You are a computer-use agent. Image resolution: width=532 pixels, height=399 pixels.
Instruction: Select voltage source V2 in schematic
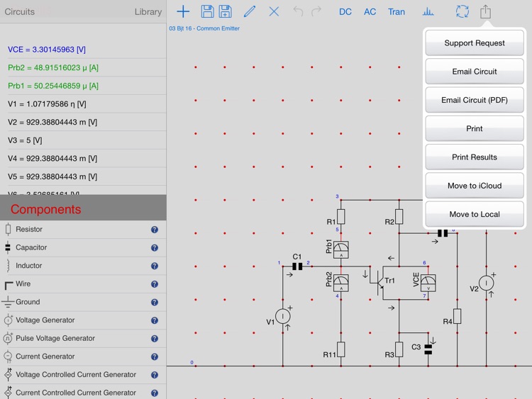(x=486, y=283)
